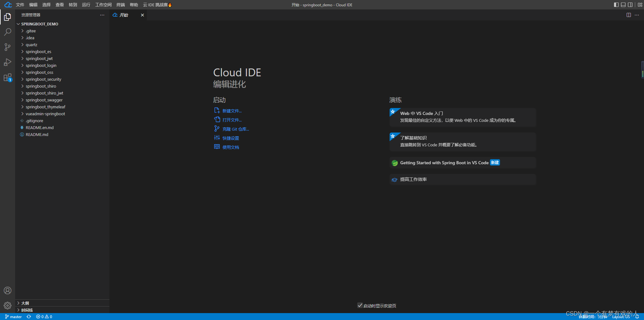Toggle 启动时显示欢迎页 checkbox
Viewport: 644px width, 320px height.
[360, 305]
